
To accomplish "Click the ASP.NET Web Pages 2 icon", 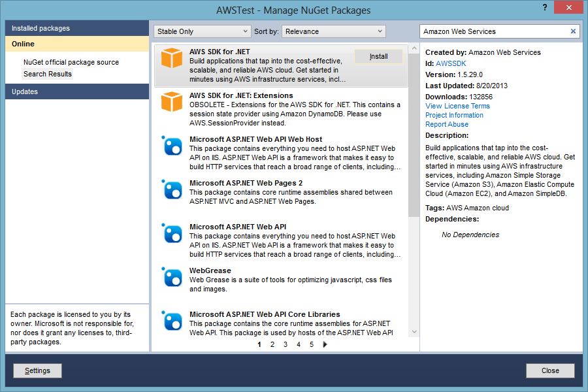I will click(172, 189).
